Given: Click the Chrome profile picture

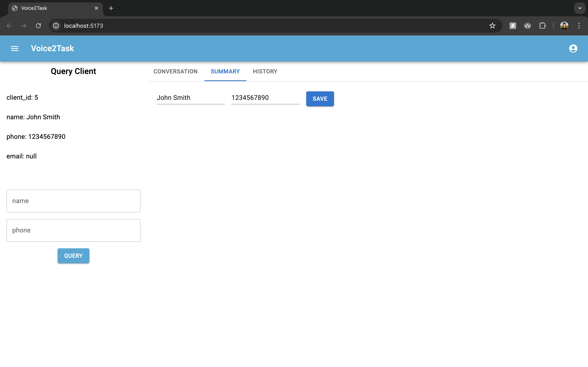Looking at the screenshot, I should [564, 26].
